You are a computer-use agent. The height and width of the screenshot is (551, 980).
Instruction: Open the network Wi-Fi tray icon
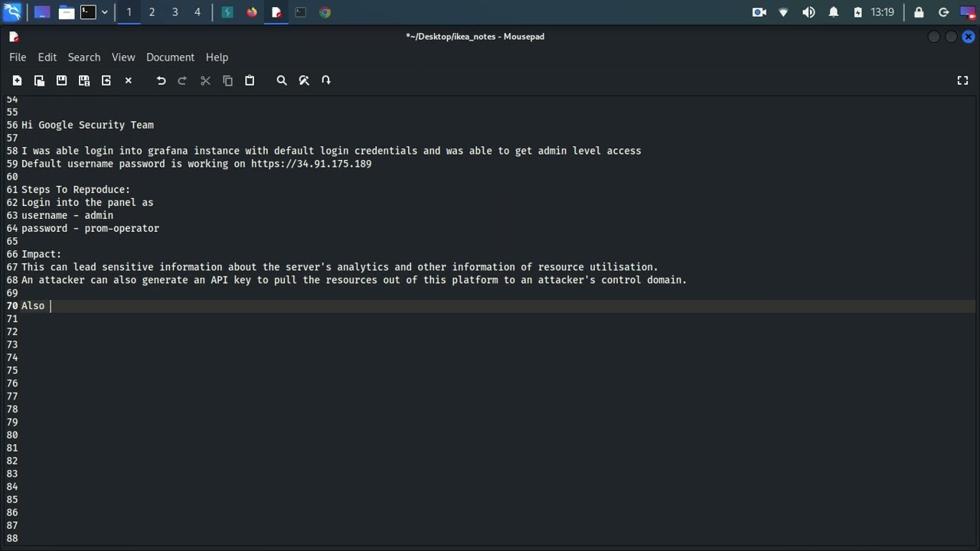click(783, 12)
